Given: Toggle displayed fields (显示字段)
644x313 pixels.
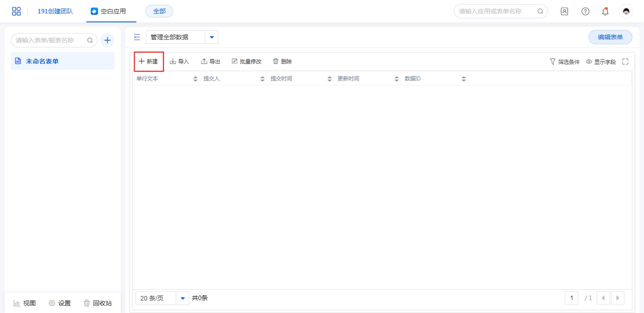Looking at the screenshot, I should coord(601,62).
